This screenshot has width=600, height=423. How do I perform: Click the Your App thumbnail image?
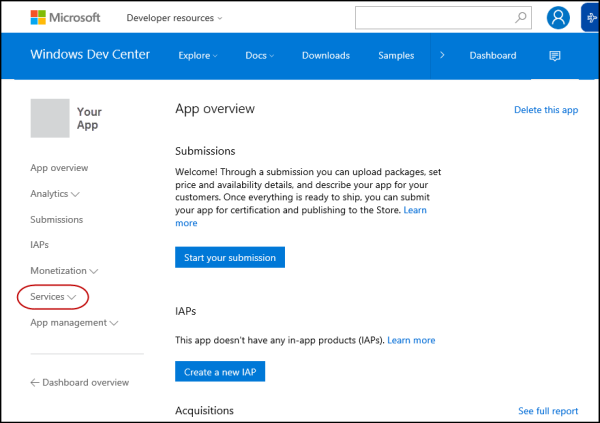tap(50, 118)
